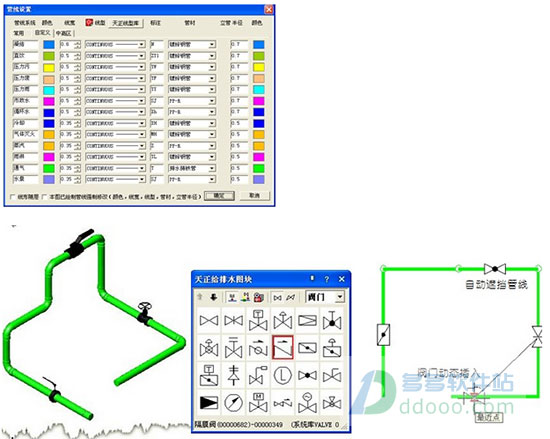Screen dimensions: 550x439
Task: Click the 取消 button in pipeline settings
Action: click(x=255, y=196)
